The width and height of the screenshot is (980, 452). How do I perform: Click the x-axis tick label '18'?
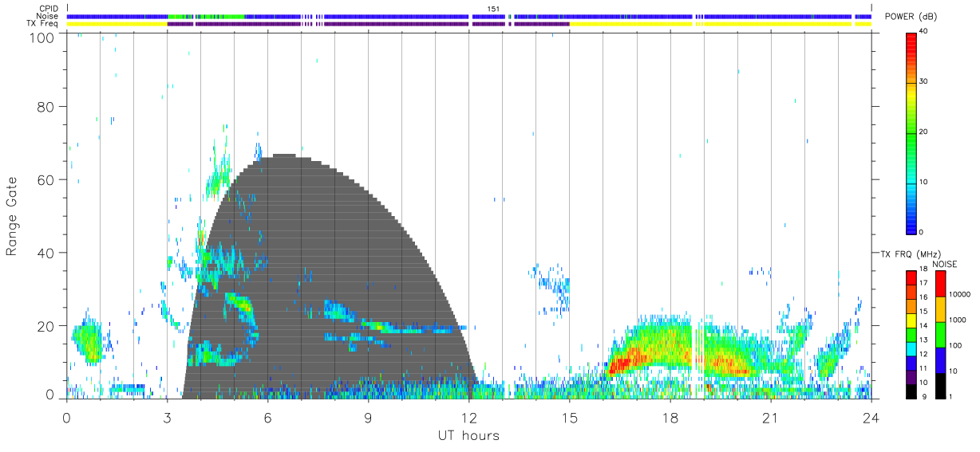pyautogui.click(x=670, y=418)
